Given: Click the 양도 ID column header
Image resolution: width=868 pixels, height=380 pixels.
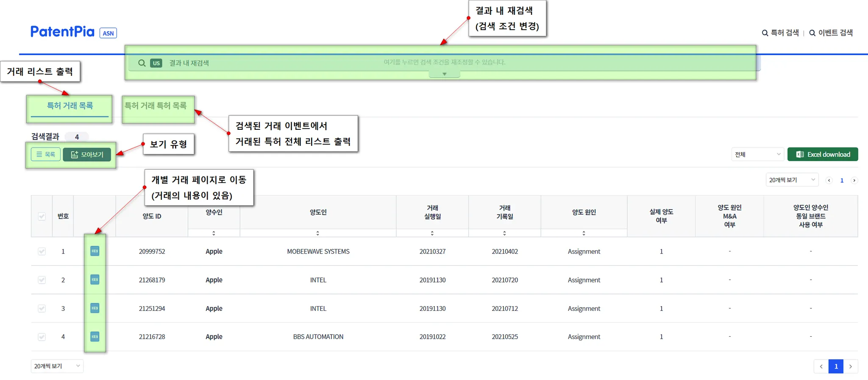Looking at the screenshot, I should click(152, 216).
